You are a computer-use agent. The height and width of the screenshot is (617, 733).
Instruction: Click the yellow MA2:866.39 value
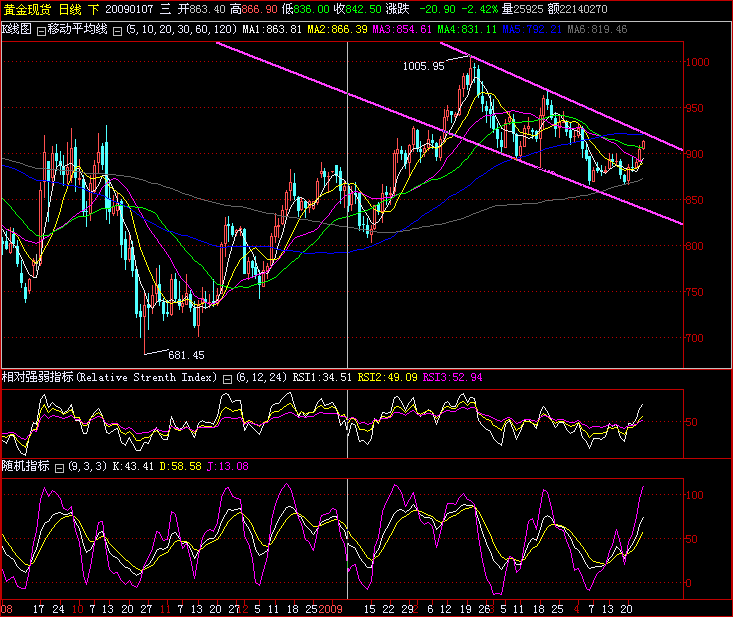click(x=338, y=29)
